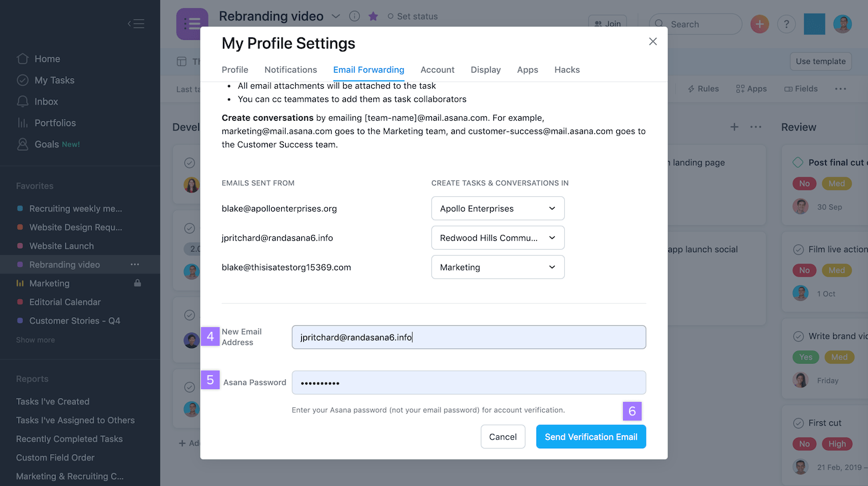Click the assignee avatar on Post final cut card
This screenshot has width=868, height=486.
click(801, 206)
